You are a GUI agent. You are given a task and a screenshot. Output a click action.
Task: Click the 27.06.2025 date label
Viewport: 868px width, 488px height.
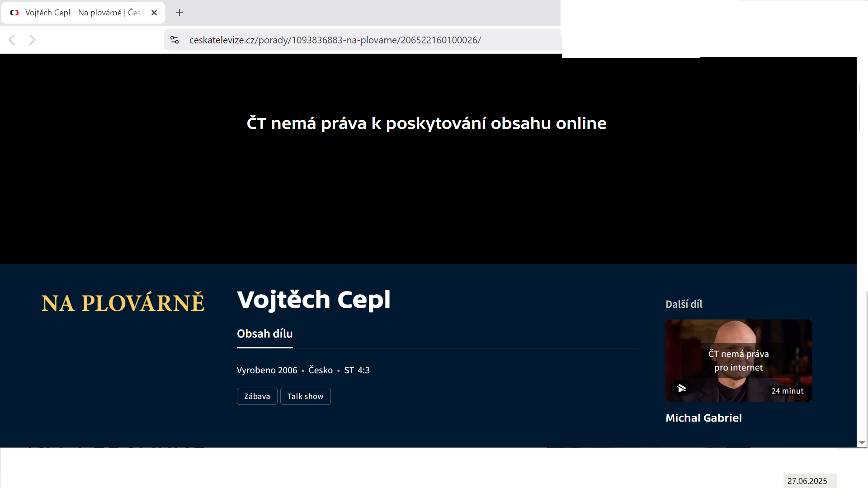tap(807, 481)
